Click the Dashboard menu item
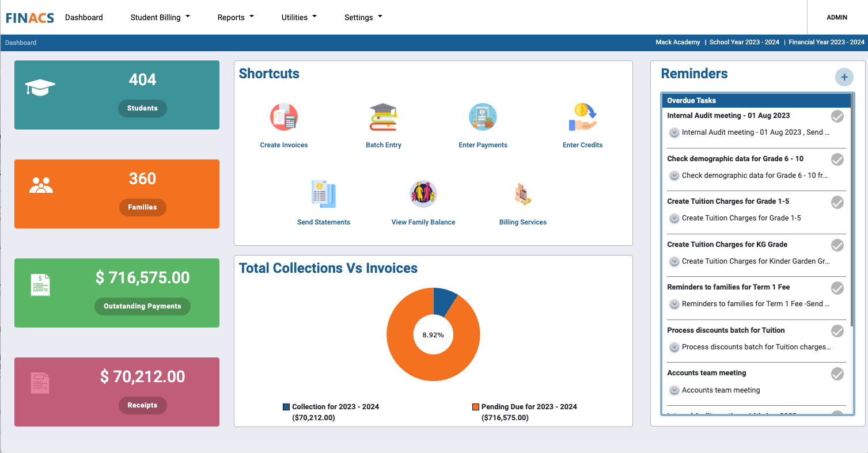The height and width of the screenshot is (453, 868). pos(84,17)
